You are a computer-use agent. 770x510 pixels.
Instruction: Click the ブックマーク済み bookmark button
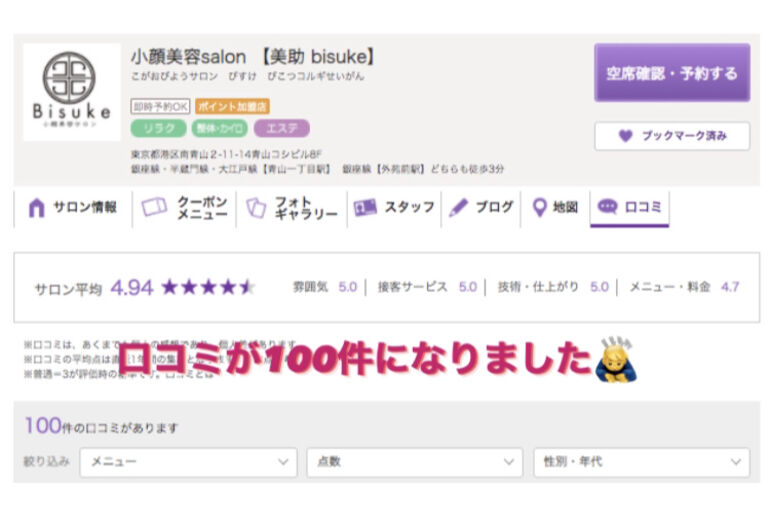pyautogui.click(x=672, y=135)
